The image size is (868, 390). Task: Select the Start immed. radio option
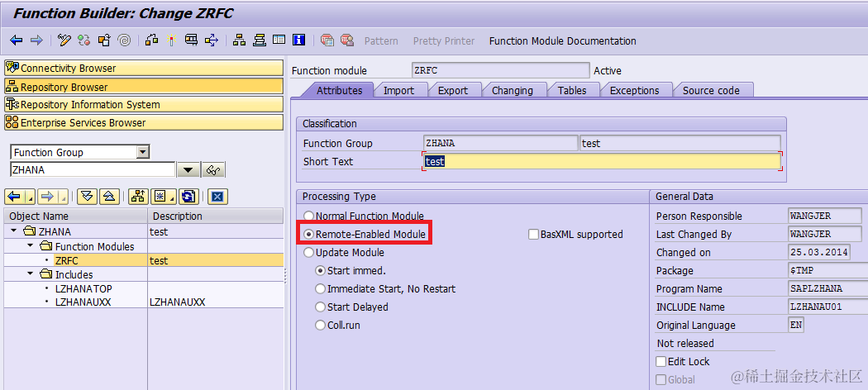click(x=320, y=270)
